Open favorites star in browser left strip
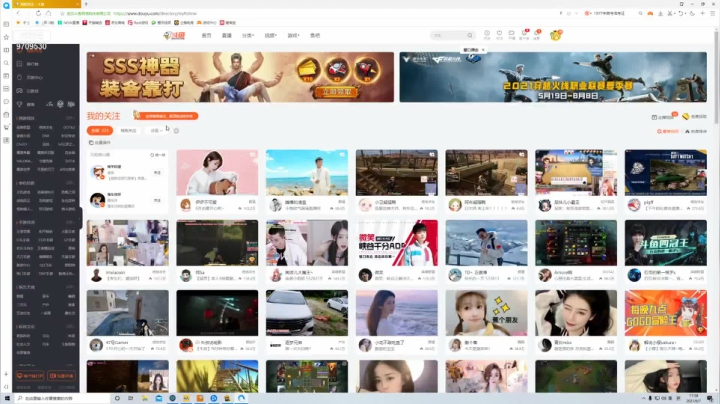This screenshot has width=720, height=404. pyautogui.click(x=6, y=37)
